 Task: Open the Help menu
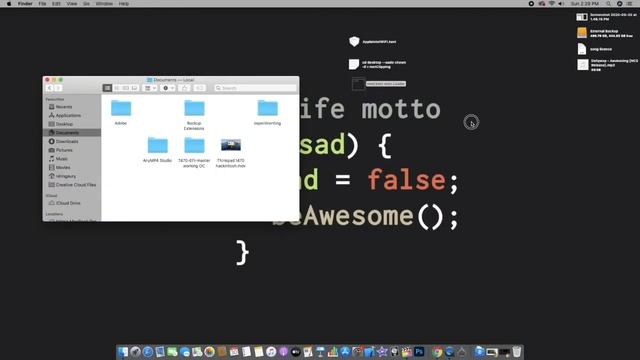point(124,4)
